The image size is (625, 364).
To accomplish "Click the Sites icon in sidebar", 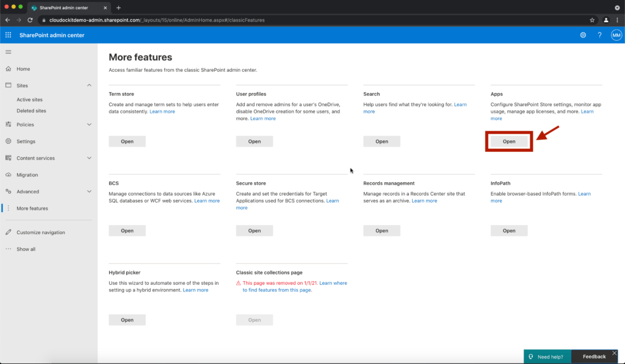I will coord(9,85).
